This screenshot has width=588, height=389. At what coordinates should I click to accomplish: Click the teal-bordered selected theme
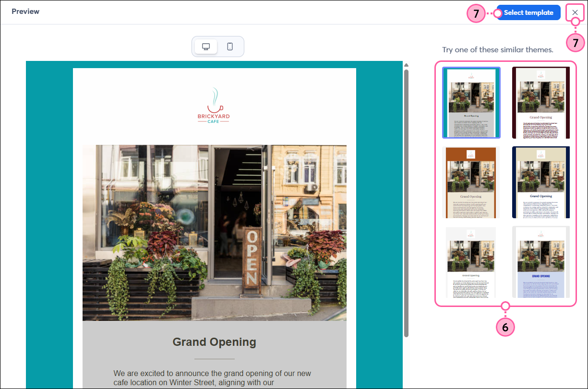point(471,103)
